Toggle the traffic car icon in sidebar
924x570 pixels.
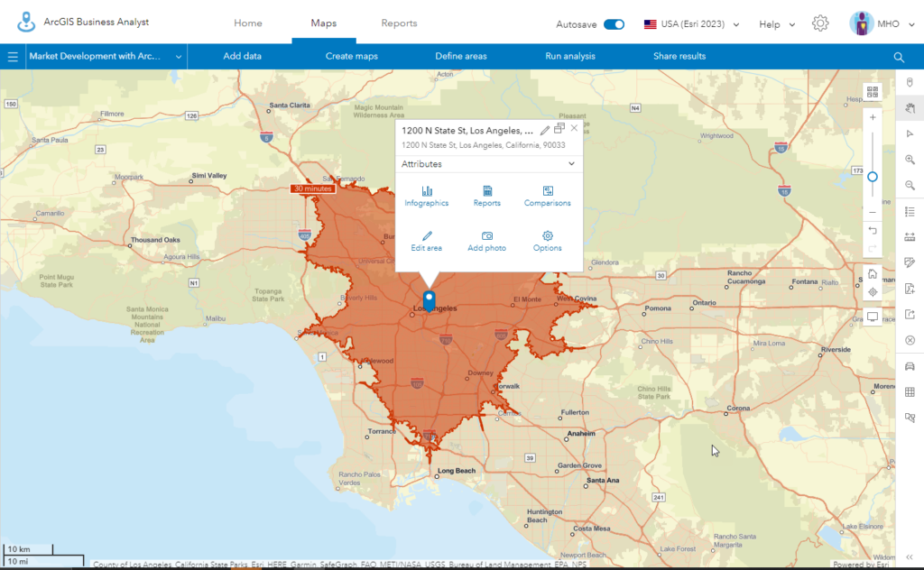910,366
